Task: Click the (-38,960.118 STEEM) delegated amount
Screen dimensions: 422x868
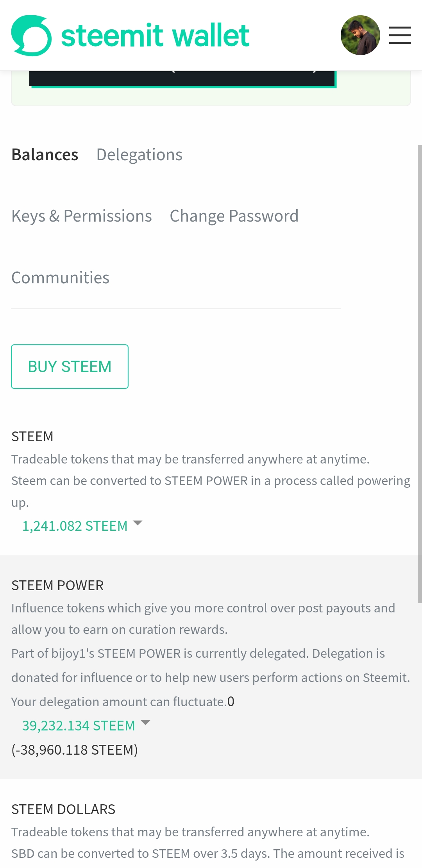Action: [x=75, y=750]
